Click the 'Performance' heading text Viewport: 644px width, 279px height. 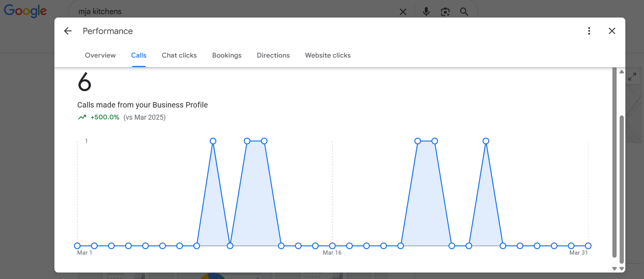(x=108, y=31)
